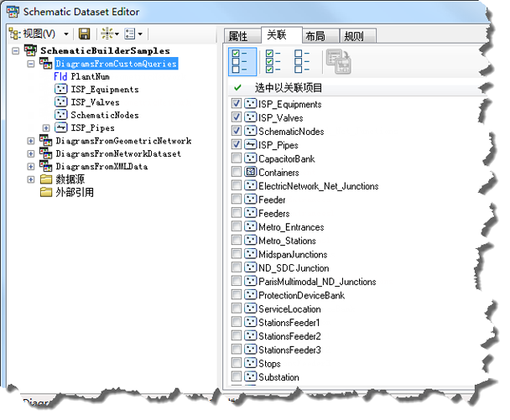The height and width of the screenshot is (420, 510).
Task: Switch to the 规则 tab
Action: [x=358, y=36]
